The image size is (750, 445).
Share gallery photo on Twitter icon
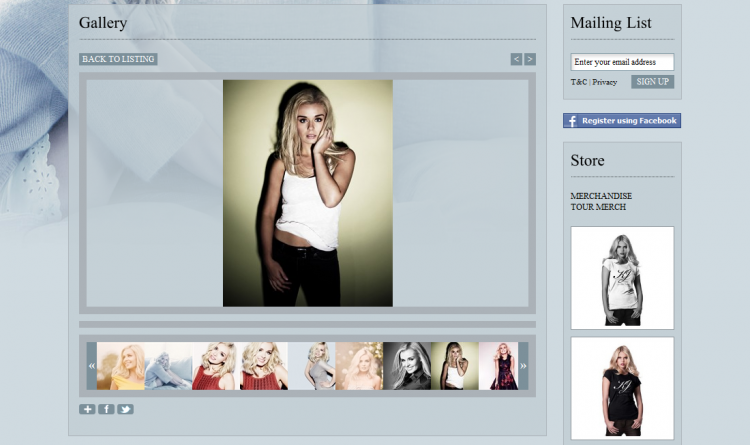pos(125,409)
